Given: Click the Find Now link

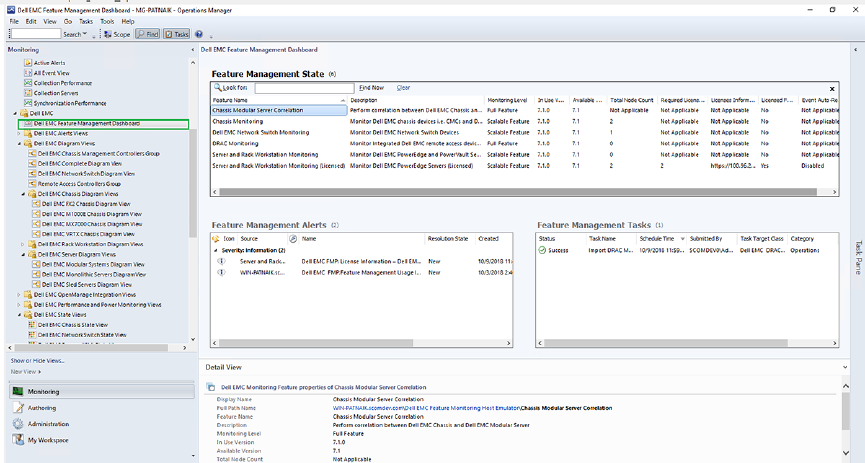Looking at the screenshot, I should [x=371, y=88].
